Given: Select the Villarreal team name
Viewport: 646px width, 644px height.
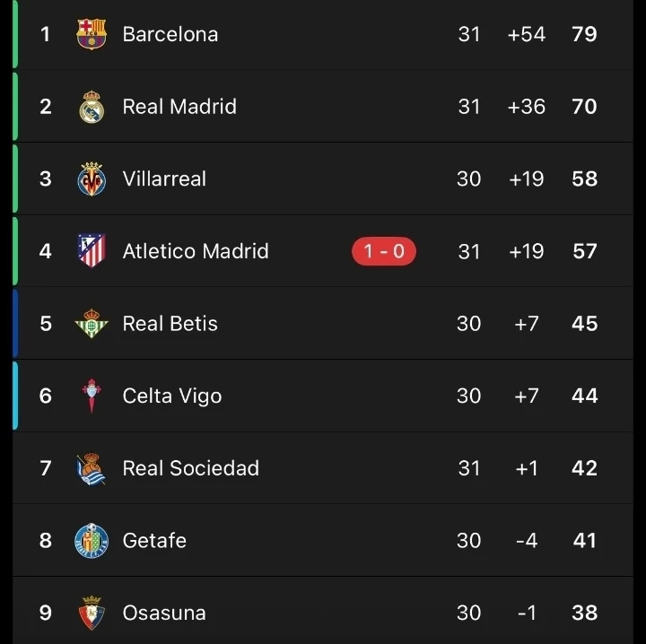Looking at the screenshot, I should tap(164, 179).
